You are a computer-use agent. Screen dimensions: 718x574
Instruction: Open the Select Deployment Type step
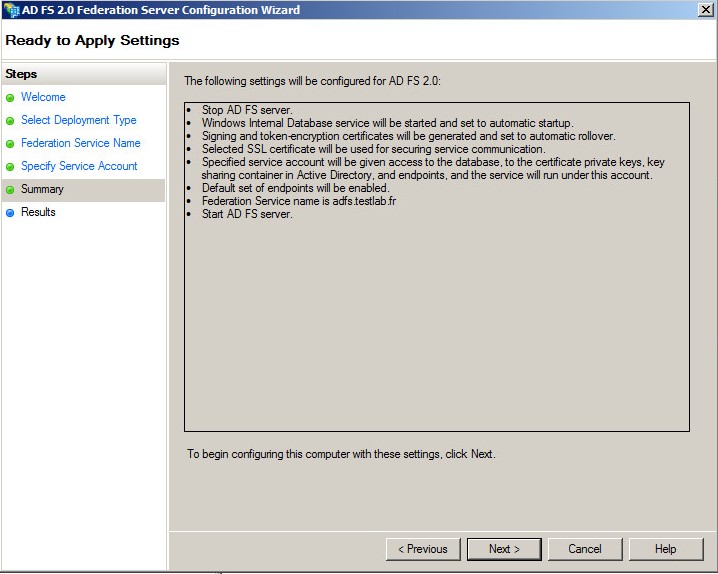[79, 120]
